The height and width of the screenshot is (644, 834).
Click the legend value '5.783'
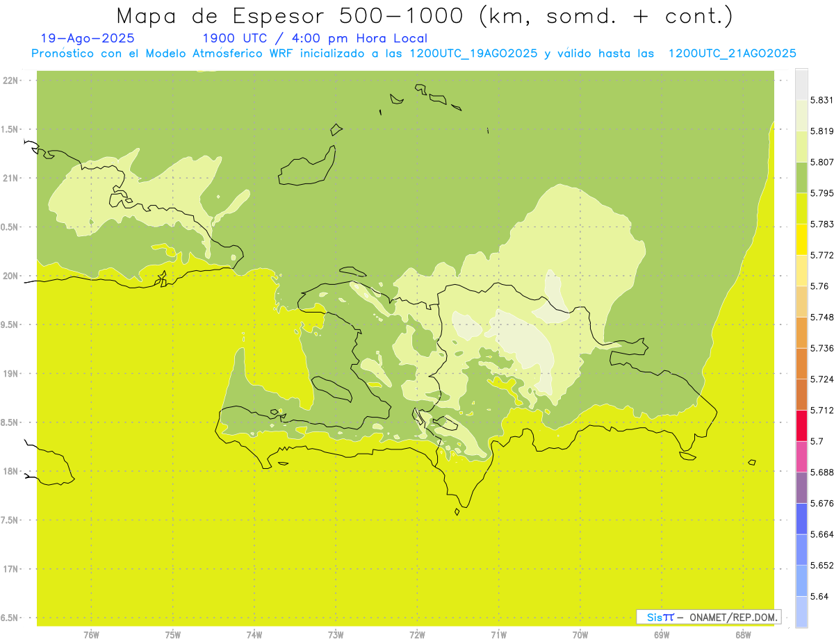tap(821, 224)
